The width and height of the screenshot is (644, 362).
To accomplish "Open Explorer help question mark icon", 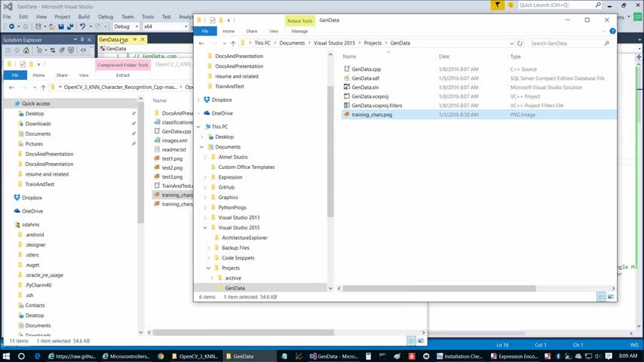I will click(612, 31).
